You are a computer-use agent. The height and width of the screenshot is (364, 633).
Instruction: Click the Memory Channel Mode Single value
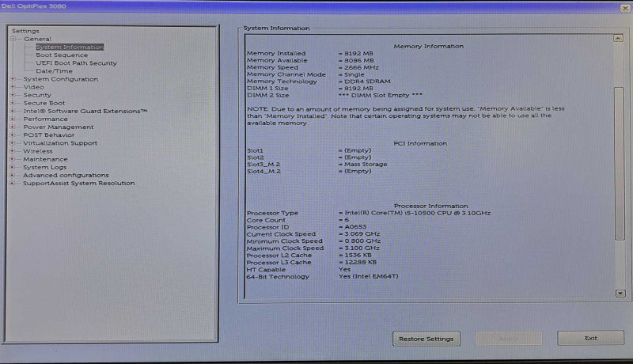pyautogui.click(x=354, y=74)
